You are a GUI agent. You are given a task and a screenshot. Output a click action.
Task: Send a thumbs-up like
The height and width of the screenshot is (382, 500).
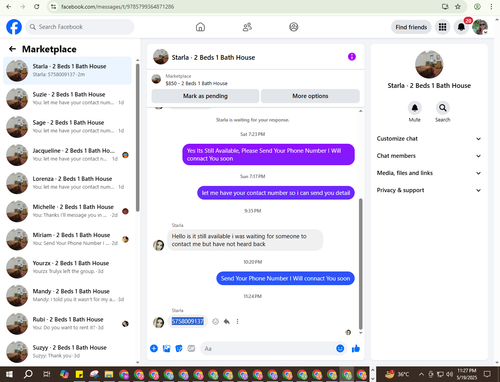pos(356,349)
